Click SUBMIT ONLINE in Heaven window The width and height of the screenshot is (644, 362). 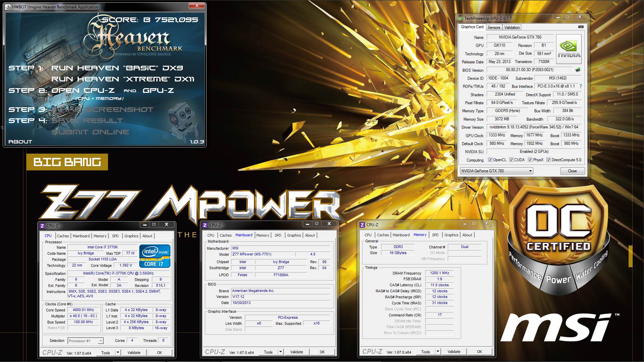click(90, 132)
